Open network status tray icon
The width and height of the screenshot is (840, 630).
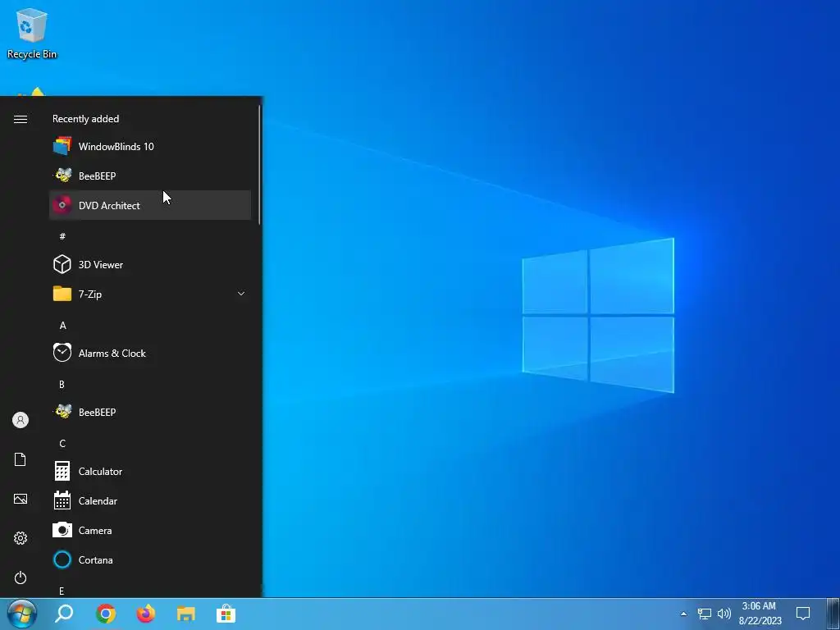click(704, 614)
